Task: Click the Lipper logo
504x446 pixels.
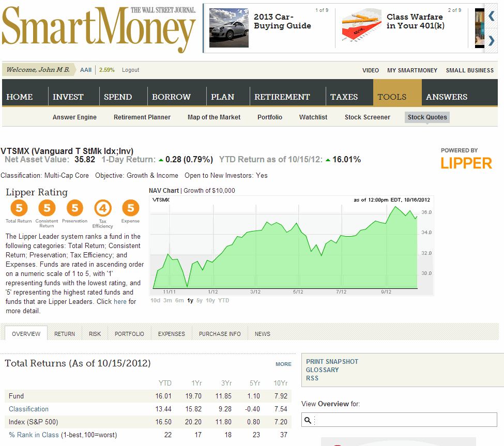Action: 466,163
